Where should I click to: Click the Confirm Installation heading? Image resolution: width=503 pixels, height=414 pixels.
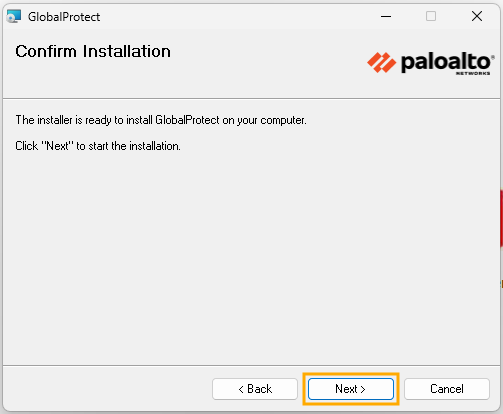pyautogui.click(x=93, y=51)
